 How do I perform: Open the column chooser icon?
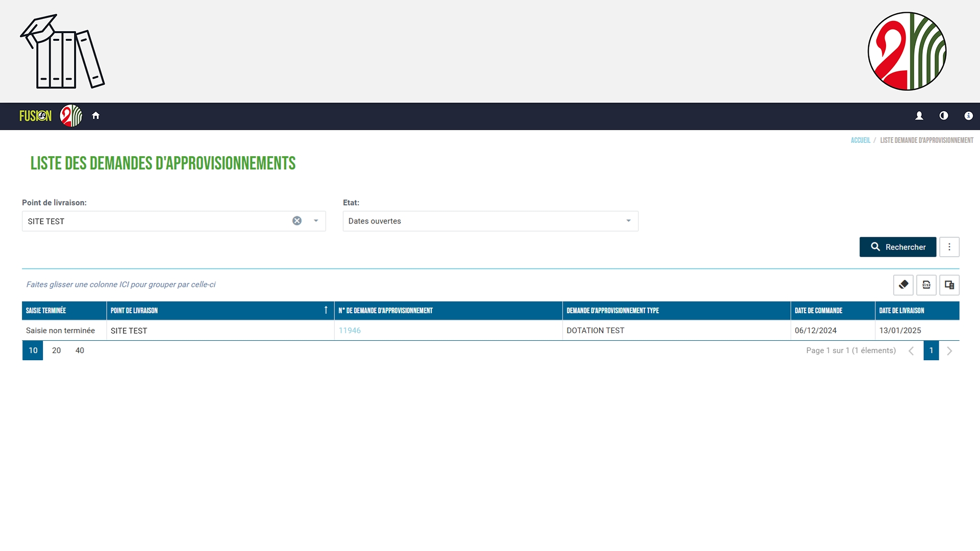click(x=949, y=285)
